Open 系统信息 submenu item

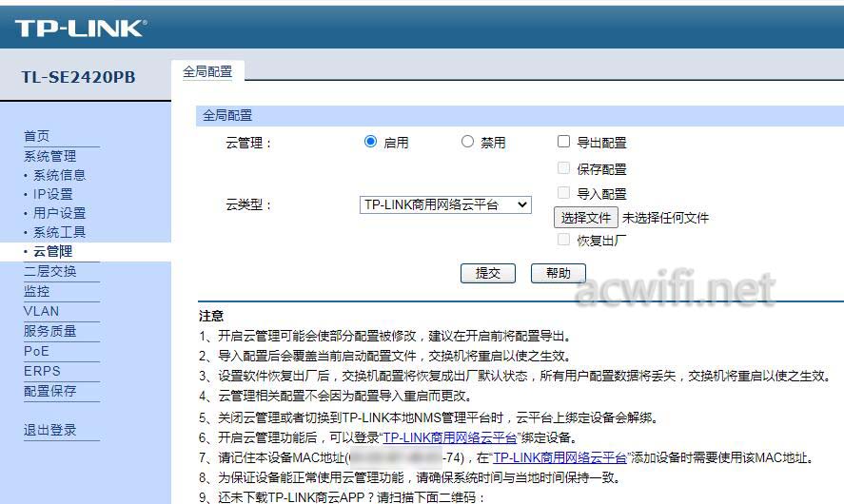(59, 175)
